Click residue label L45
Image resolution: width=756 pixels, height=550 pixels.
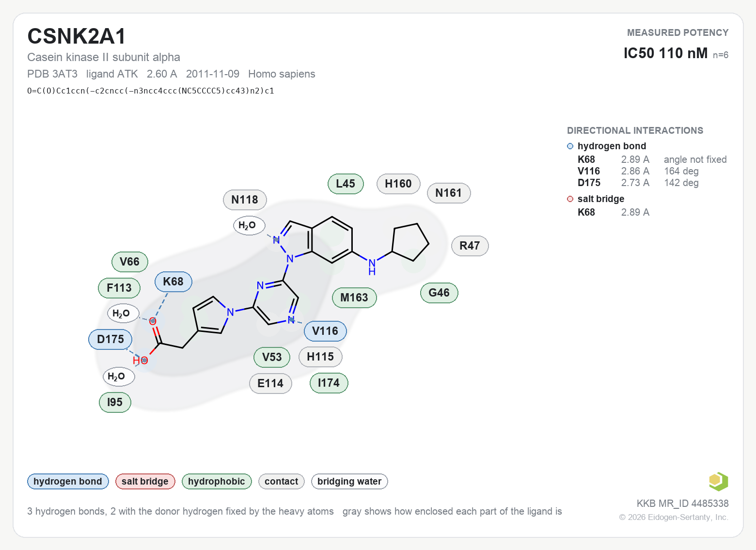tap(346, 184)
